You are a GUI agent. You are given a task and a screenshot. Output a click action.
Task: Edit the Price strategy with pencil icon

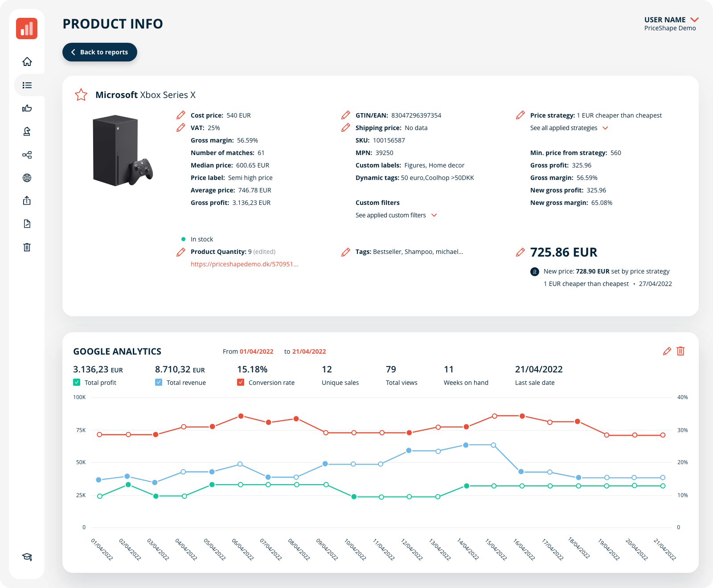pos(520,115)
